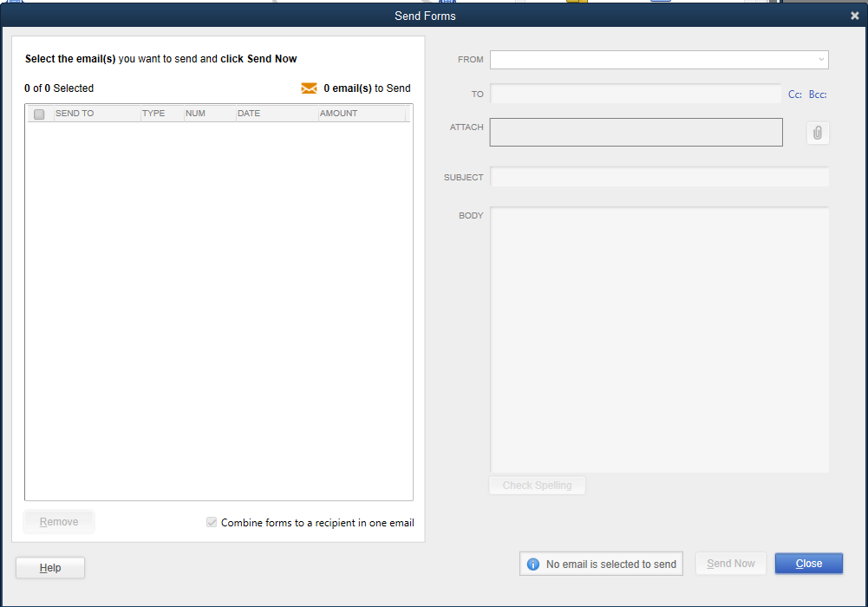Click the envelope icon beside email count
The width and height of the screenshot is (868, 607).
tap(310, 88)
